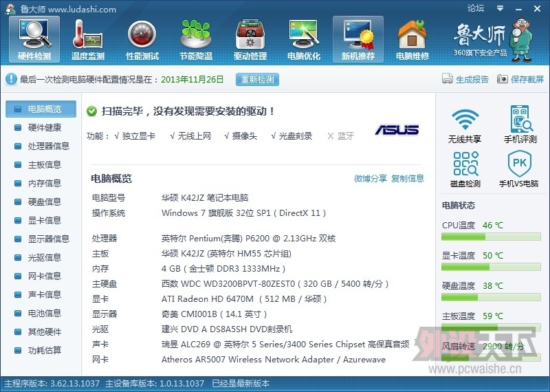
Task: Click 微博分享 link
Action: tap(371, 179)
